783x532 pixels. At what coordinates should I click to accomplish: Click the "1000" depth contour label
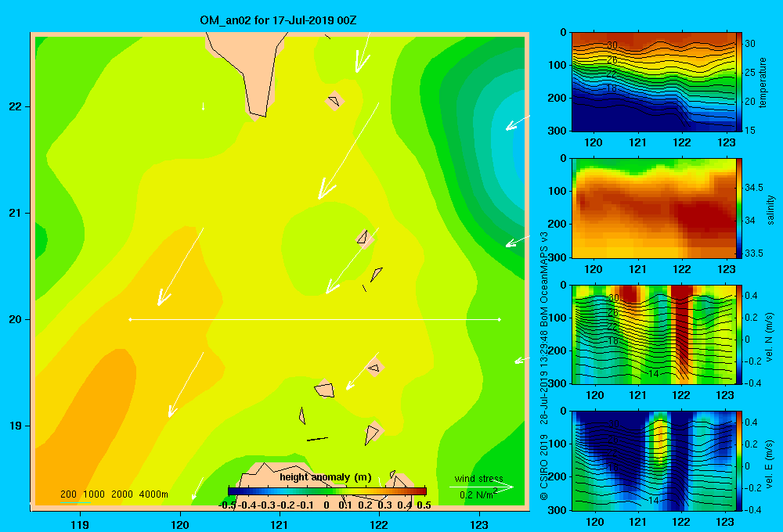click(x=94, y=494)
